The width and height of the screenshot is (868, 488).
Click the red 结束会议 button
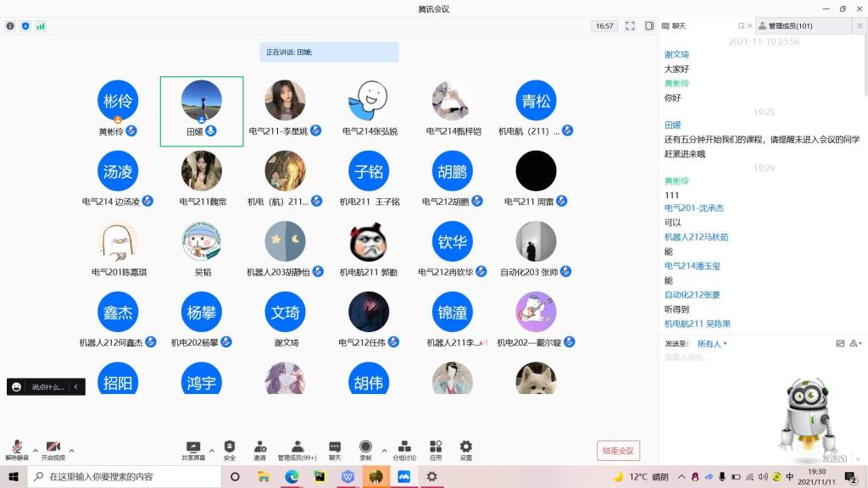coord(618,451)
